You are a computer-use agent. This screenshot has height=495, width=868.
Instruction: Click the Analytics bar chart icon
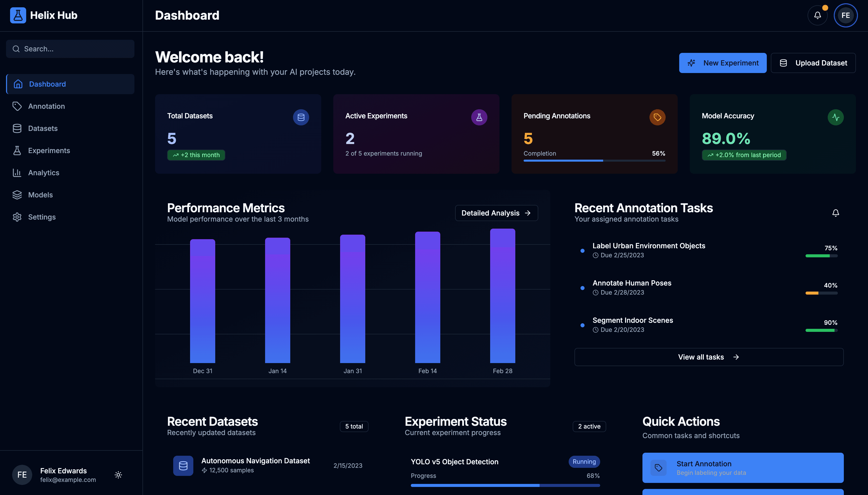[18, 173]
